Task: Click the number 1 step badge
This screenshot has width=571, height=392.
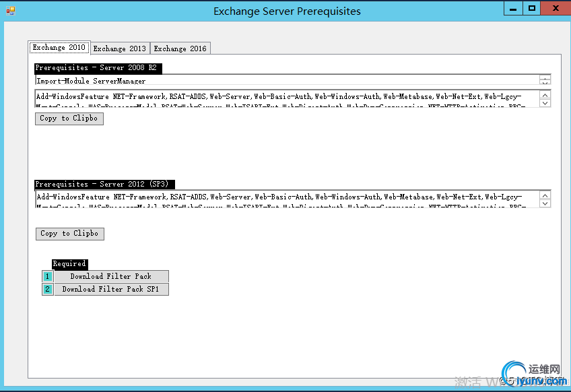Action: (x=47, y=276)
